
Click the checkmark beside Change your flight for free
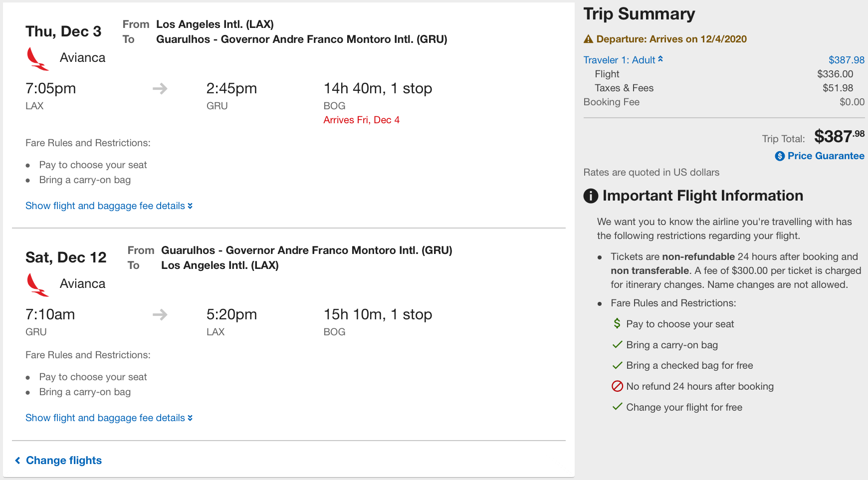[x=617, y=407]
